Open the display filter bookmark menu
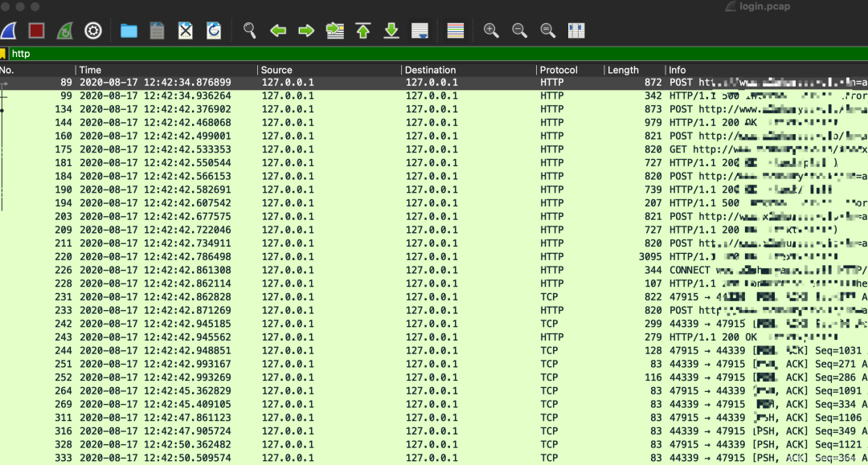Viewport: 868px width, 465px height. click(x=2, y=54)
